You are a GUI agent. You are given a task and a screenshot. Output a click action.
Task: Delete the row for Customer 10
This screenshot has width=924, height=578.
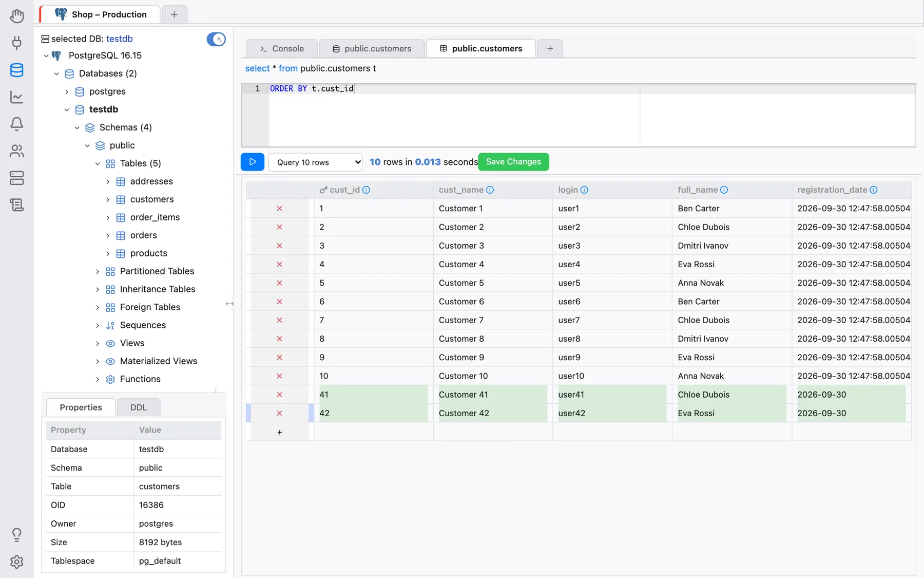(x=279, y=376)
